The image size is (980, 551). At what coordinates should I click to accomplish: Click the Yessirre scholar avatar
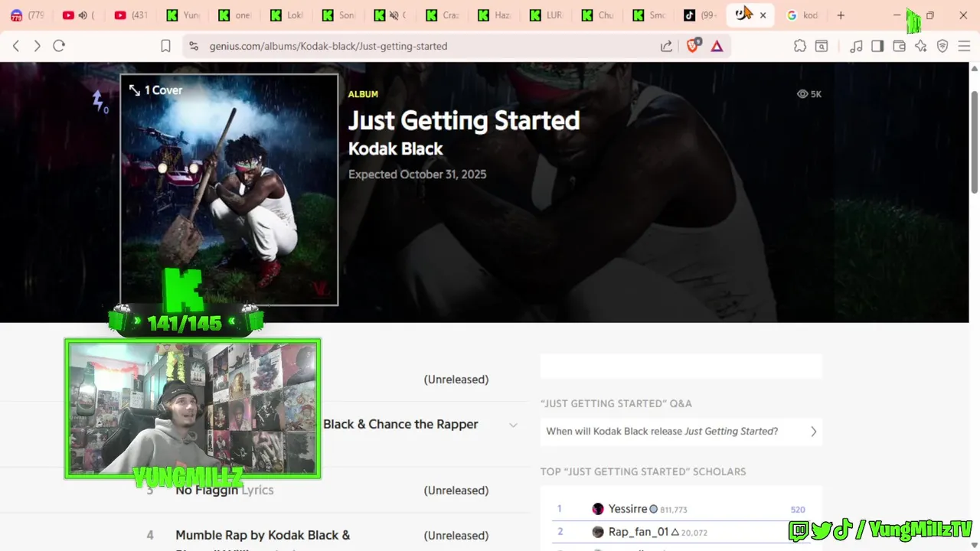tap(598, 509)
